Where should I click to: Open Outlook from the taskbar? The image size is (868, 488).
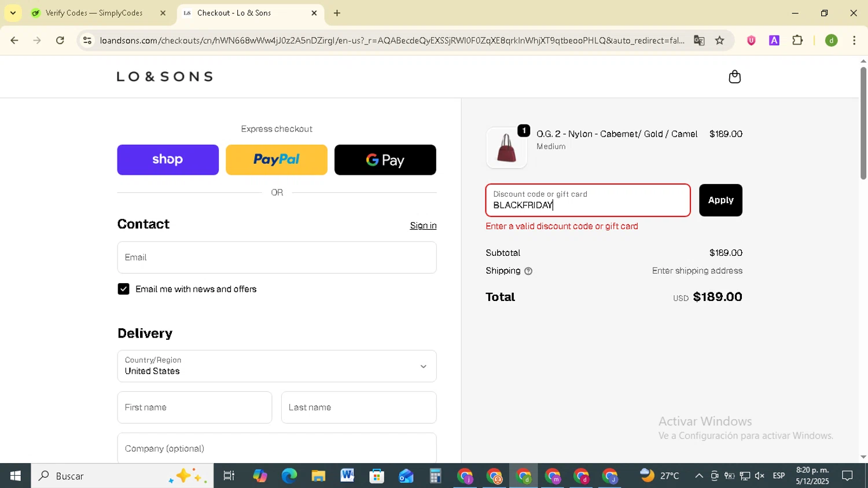click(406, 476)
